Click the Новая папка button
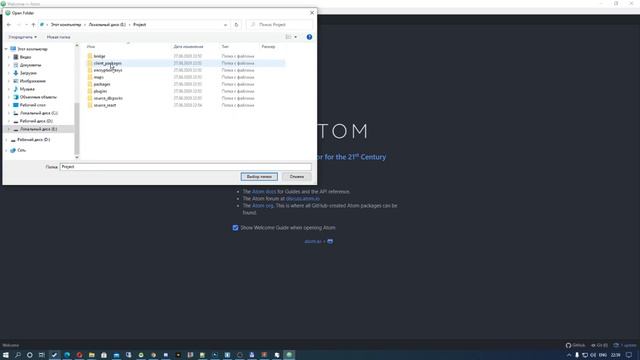This screenshot has height=360, width=640. [58, 37]
